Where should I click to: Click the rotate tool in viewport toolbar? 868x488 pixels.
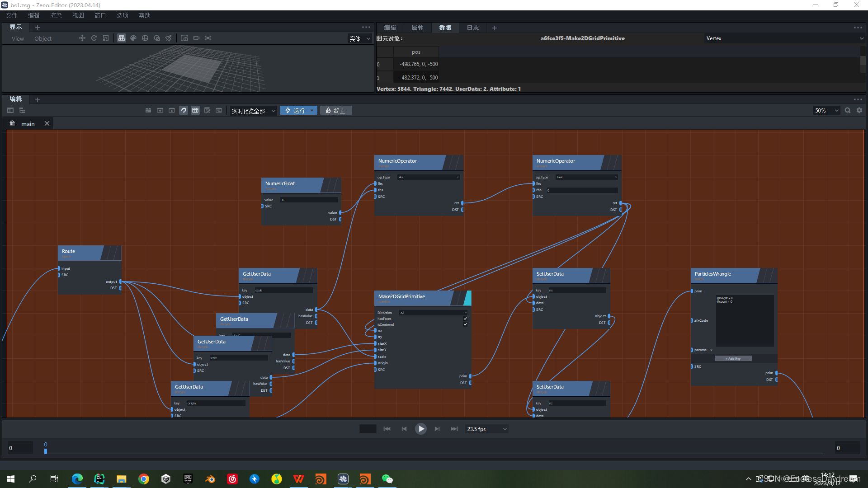(94, 38)
